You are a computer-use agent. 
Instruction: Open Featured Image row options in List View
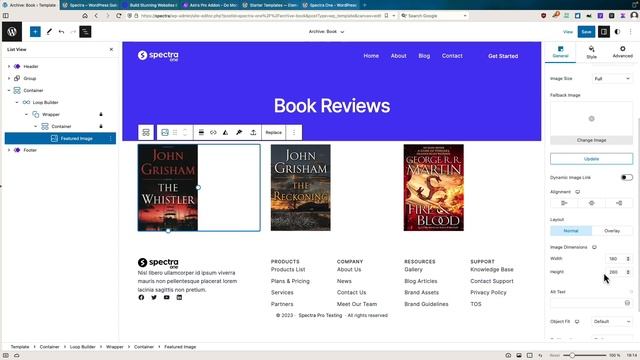point(111,138)
